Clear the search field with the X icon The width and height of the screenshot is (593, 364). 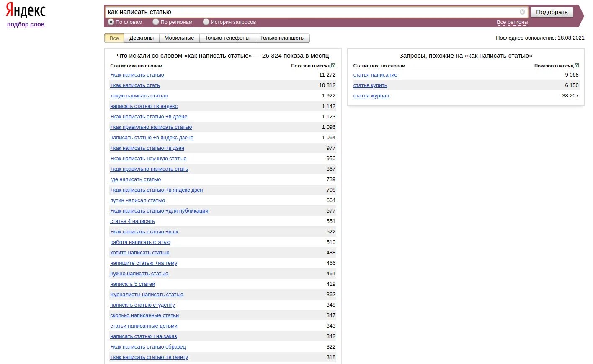pyautogui.click(x=522, y=12)
